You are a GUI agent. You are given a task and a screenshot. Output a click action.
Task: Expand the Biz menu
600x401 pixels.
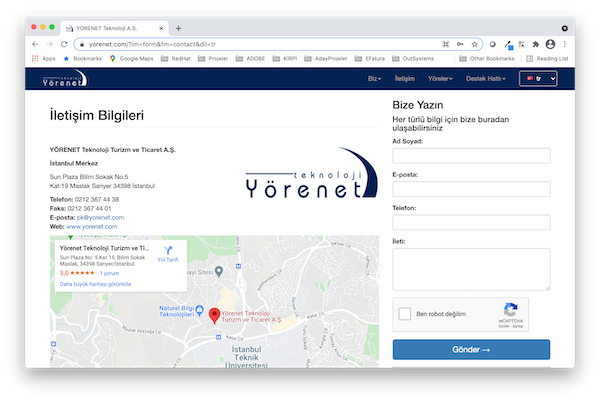[375, 79]
